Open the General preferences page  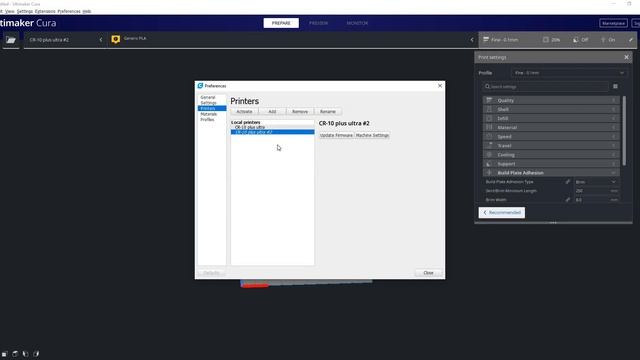(x=208, y=97)
